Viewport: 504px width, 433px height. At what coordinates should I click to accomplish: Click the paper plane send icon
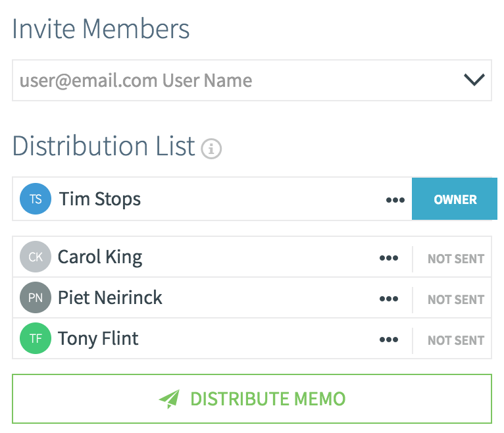point(169,399)
